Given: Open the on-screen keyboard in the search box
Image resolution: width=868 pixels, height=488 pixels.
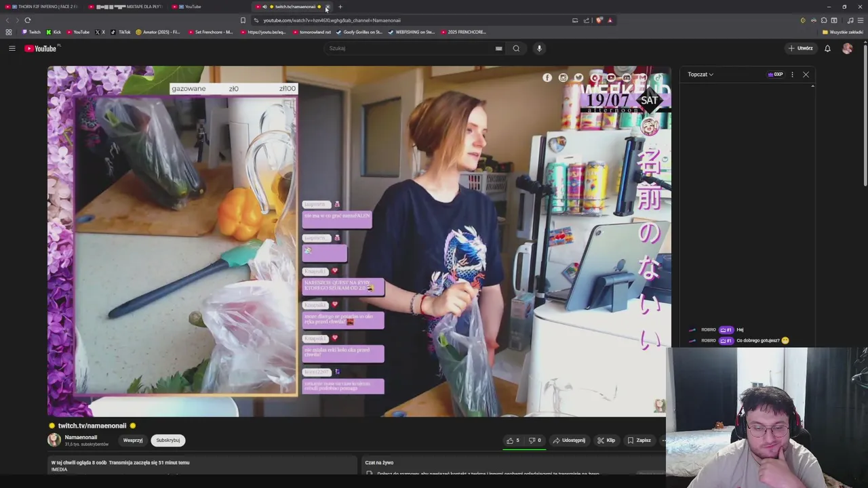Looking at the screenshot, I should (x=498, y=48).
